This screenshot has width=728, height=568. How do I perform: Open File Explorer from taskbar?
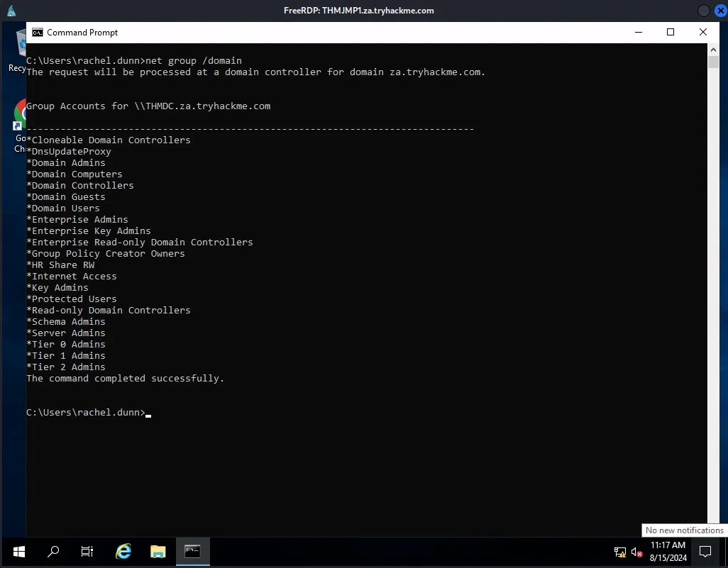(x=158, y=552)
